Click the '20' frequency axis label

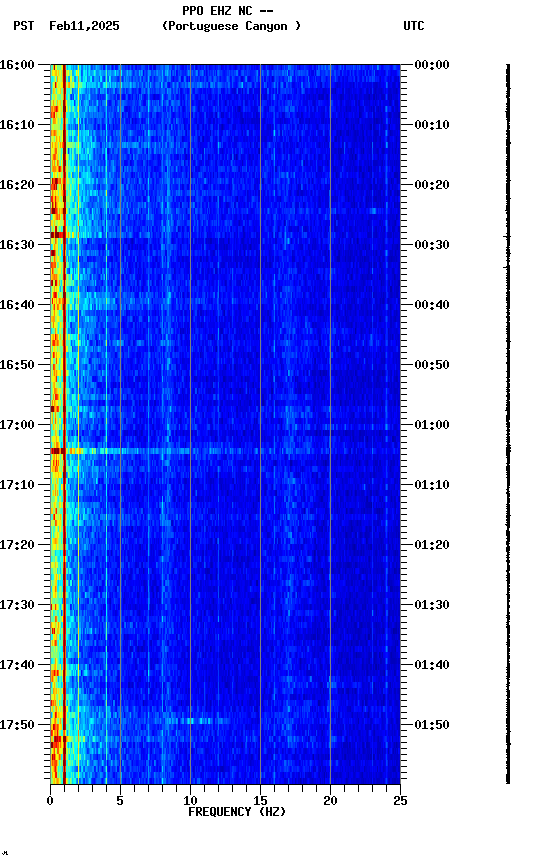(x=330, y=801)
